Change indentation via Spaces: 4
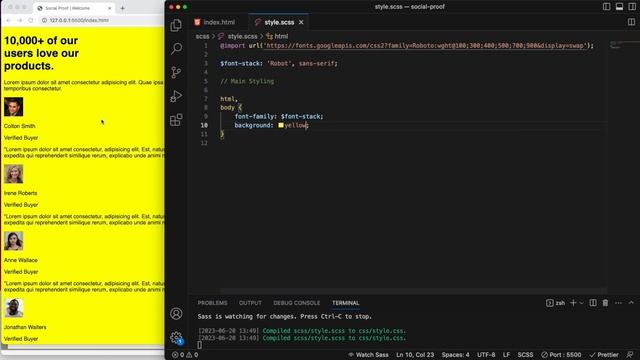This screenshot has height=360, width=640. coord(455,355)
